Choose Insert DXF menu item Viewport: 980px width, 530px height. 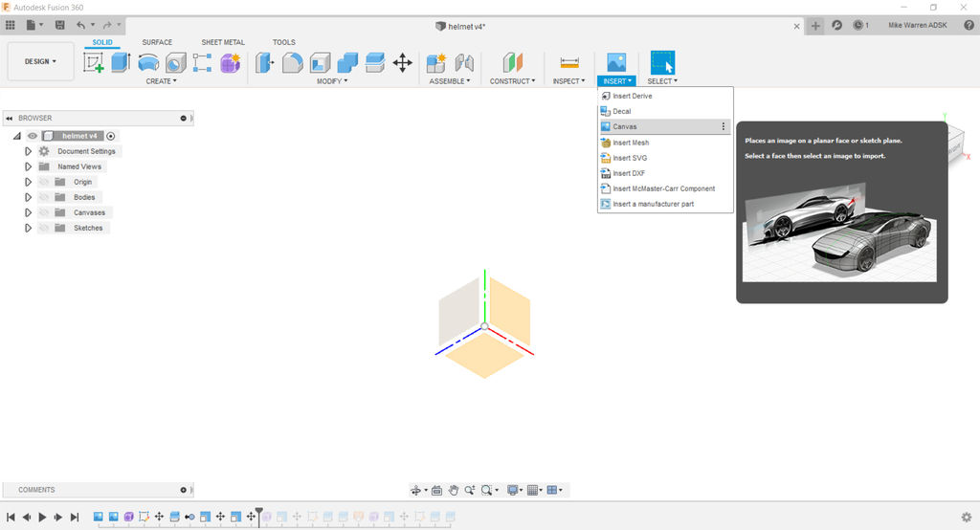tap(665, 173)
